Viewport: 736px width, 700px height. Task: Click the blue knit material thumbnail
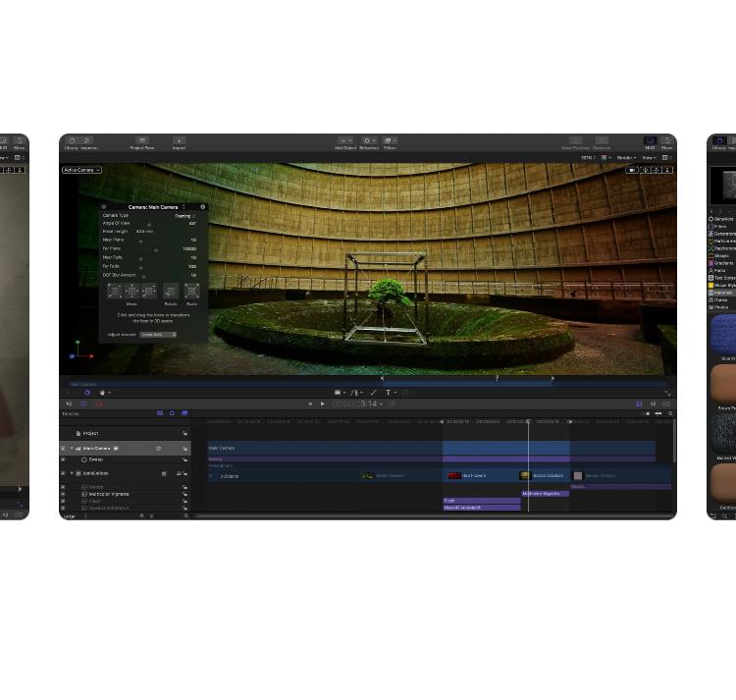[723, 334]
